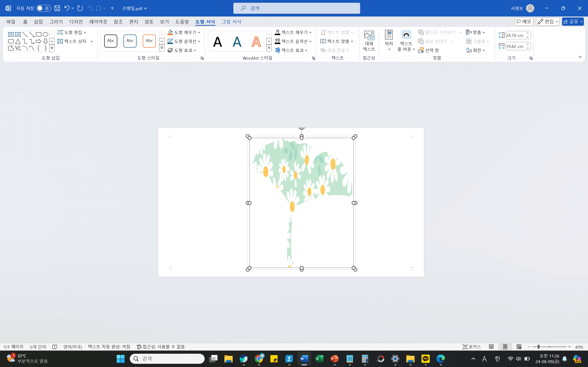588x367 pixels.
Task: Click the Save icon in title bar
Action: tap(57, 8)
